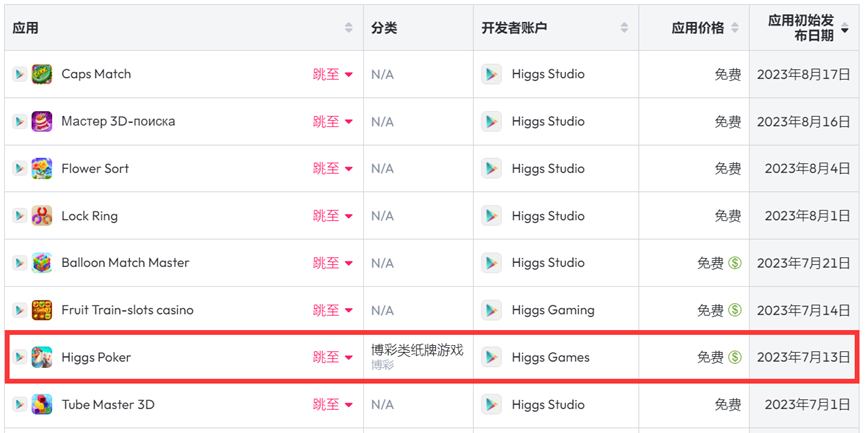The image size is (865, 433).
Task: Open the Caps Match app link
Action: tap(97, 74)
